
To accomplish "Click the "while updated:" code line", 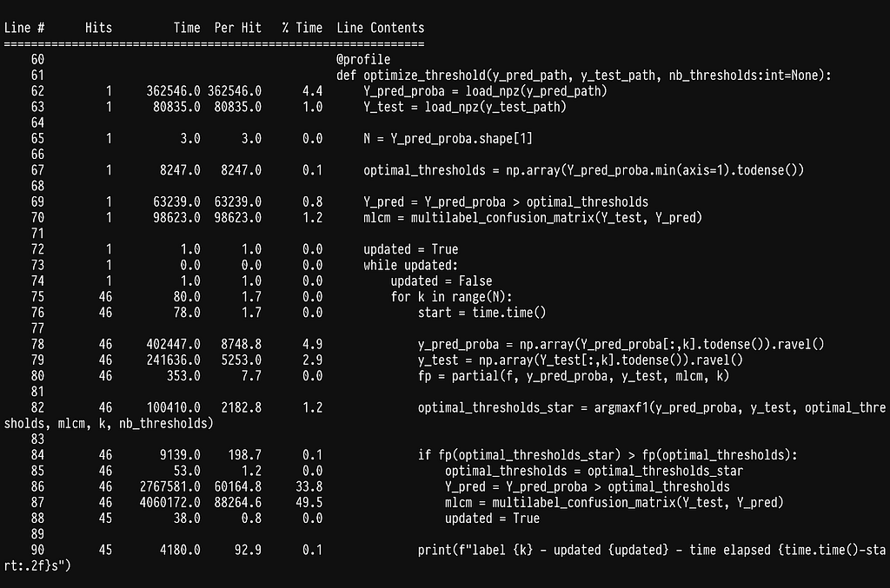I will [x=410, y=265].
